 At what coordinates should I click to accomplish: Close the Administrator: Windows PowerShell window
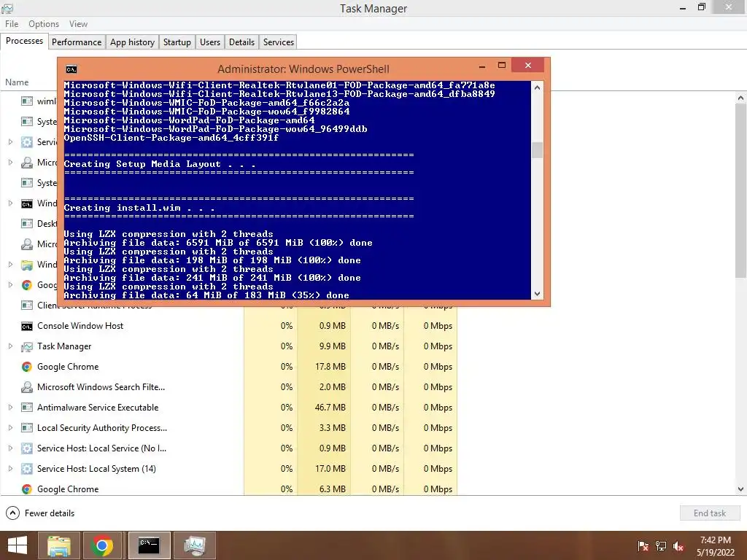click(x=528, y=65)
